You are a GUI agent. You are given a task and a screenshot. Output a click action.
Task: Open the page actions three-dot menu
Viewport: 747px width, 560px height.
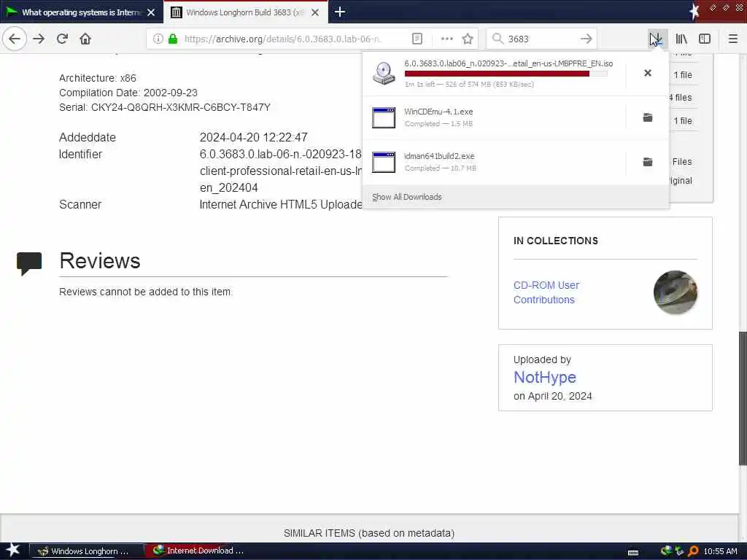point(447,39)
